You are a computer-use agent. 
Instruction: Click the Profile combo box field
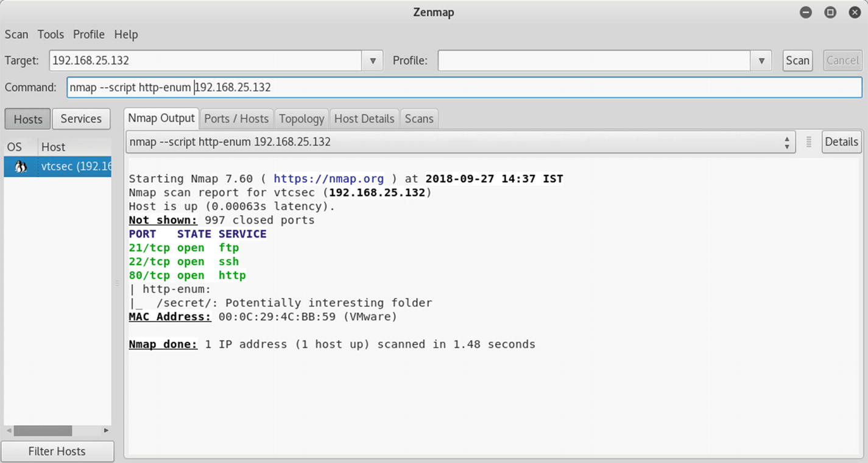tap(594, 60)
